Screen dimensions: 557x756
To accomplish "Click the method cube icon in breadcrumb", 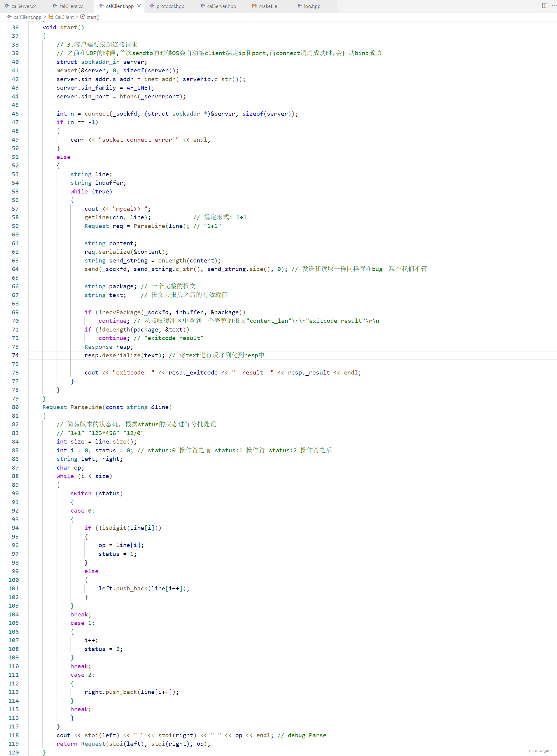I will point(83,17).
